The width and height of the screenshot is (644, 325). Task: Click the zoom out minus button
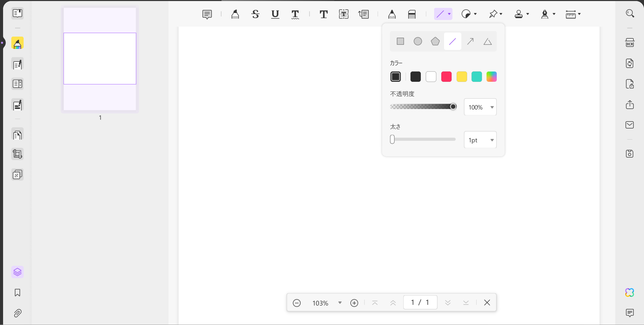pyautogui.click(x=296, y=303)
